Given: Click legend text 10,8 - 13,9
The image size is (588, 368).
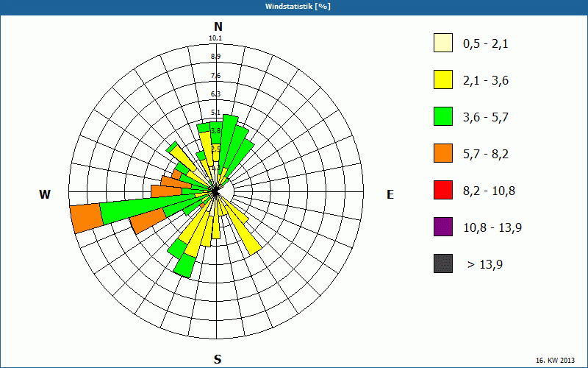Looking at the screenshot, I should coord(492,228).
